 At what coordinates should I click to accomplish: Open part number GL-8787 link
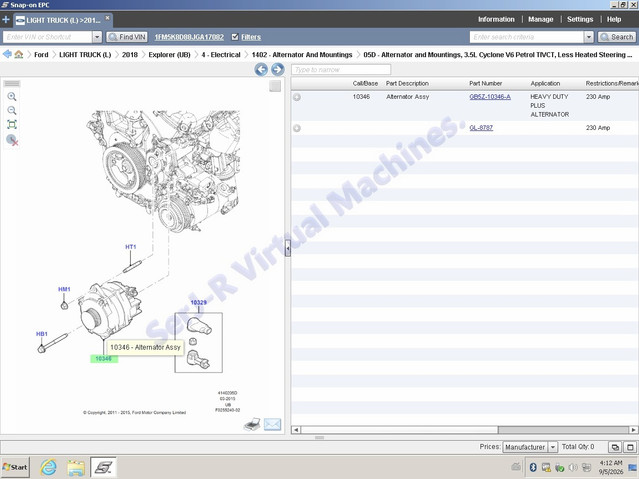(x=481, y=128)
